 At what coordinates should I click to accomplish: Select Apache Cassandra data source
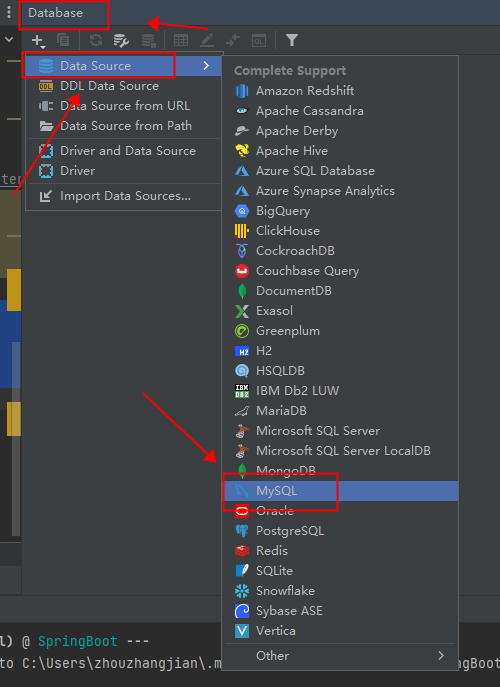(341, 111)
